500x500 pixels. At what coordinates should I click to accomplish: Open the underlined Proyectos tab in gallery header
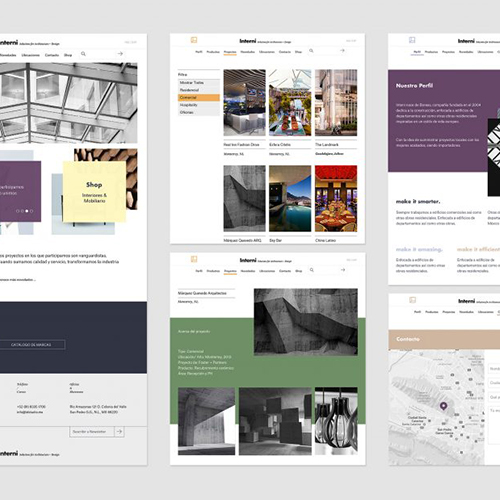click(230, 52)
